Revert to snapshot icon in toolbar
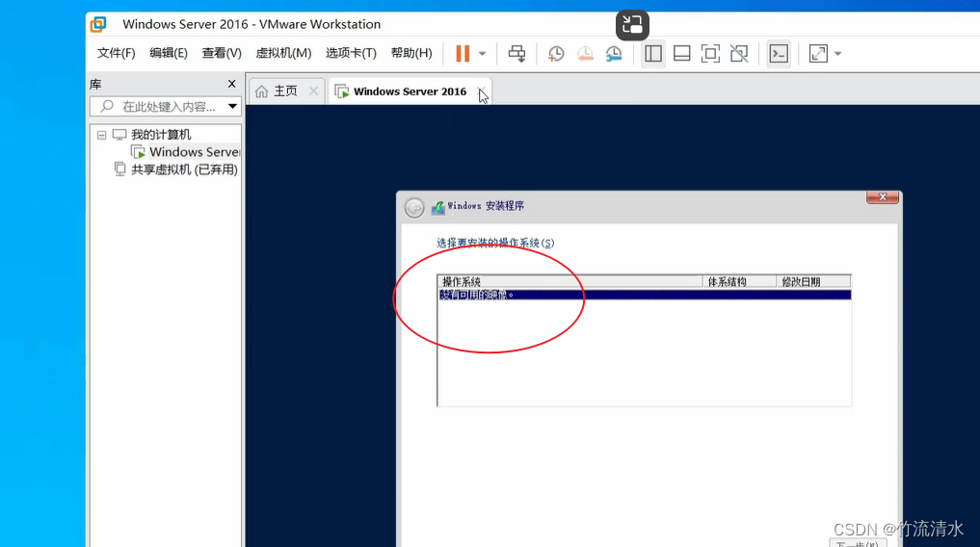 [585, 54]
